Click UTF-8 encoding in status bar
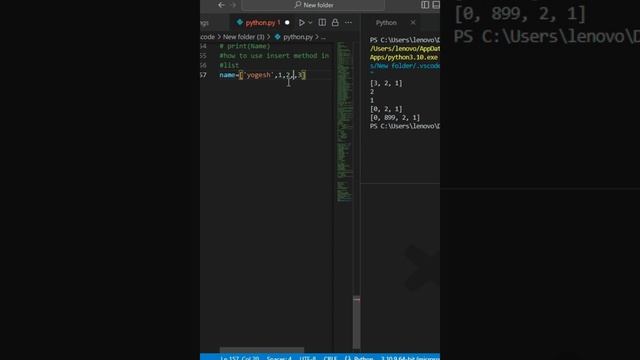 pos(308,358)
